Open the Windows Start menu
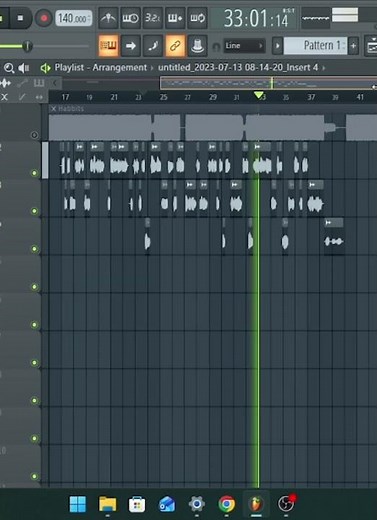This screenshot has height=520, width=377. [x=78, y=504]
